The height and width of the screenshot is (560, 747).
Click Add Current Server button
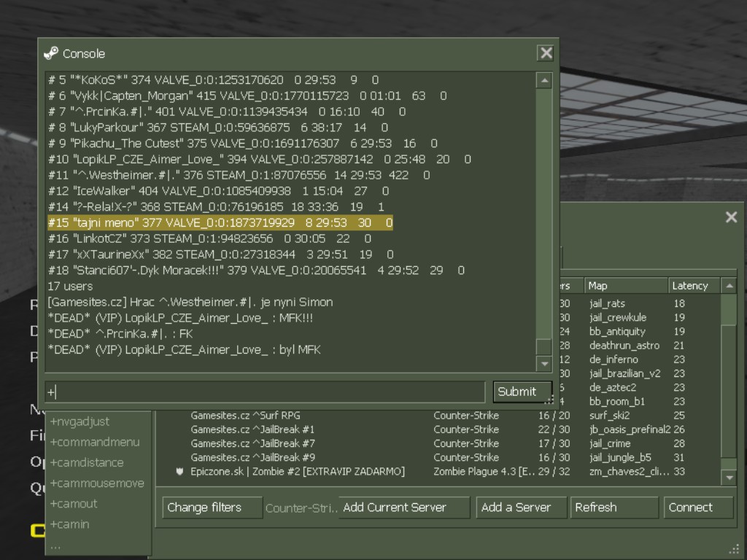404,507
